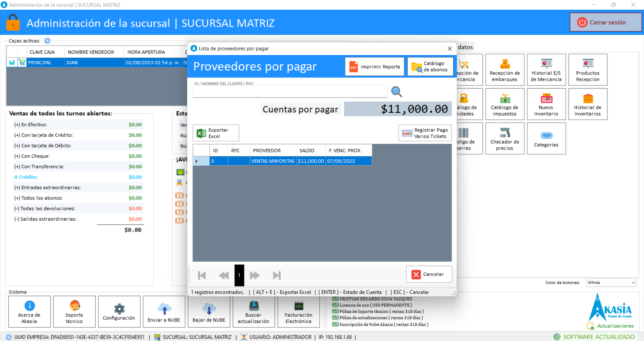Open Catálogo de abonos

(430, 67)
